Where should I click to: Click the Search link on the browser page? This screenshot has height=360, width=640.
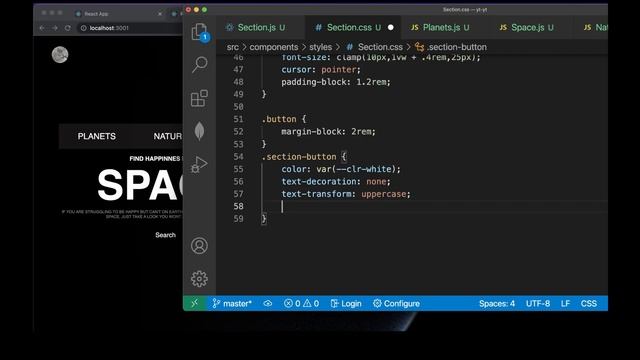click(165, 235)
